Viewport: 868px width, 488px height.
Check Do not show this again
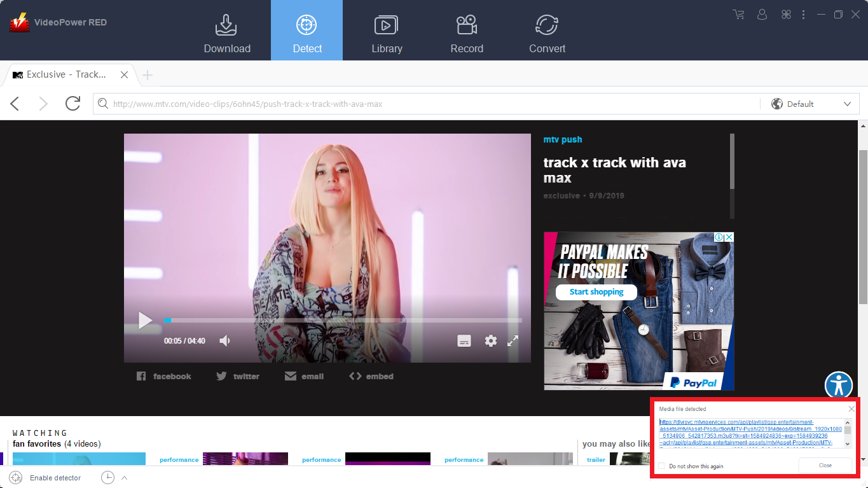662,466
